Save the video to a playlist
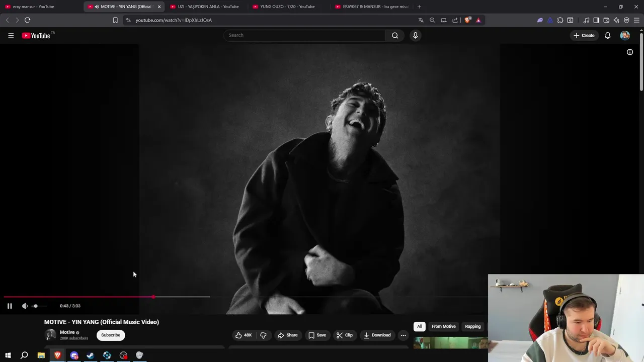The image size is (644, 362). click(317, 335)
